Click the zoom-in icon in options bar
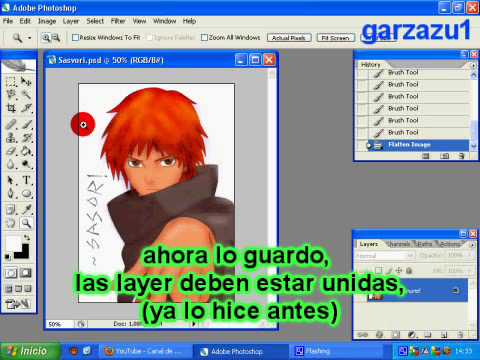This screenshot has height=360, width=480. tap(46, 38)
